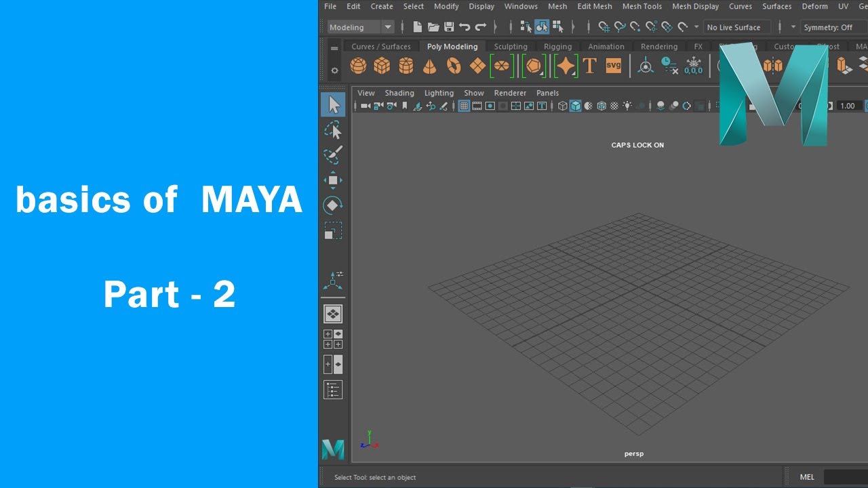Toggle wireframe on shaded display

pyautogui.click(x=601, y=106)
